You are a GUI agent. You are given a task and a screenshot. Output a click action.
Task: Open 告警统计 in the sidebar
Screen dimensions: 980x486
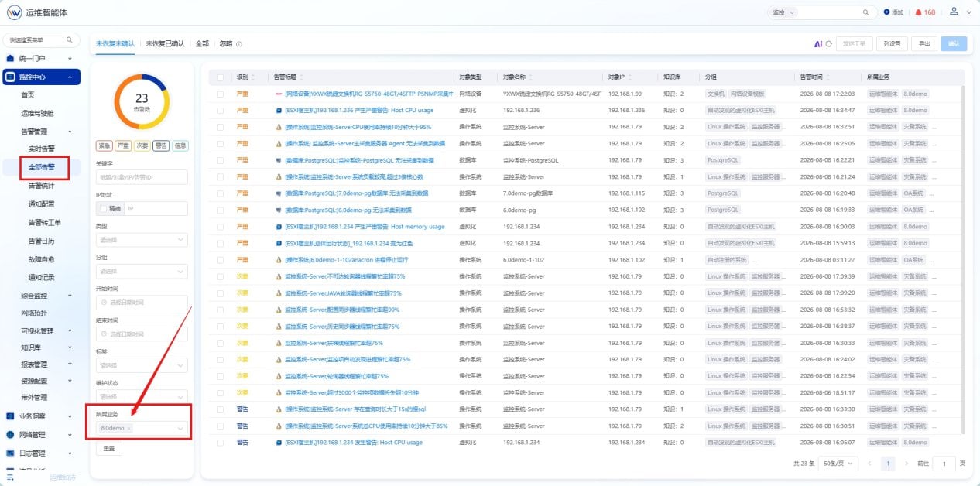pyautogui.click(x=42, y=186)
